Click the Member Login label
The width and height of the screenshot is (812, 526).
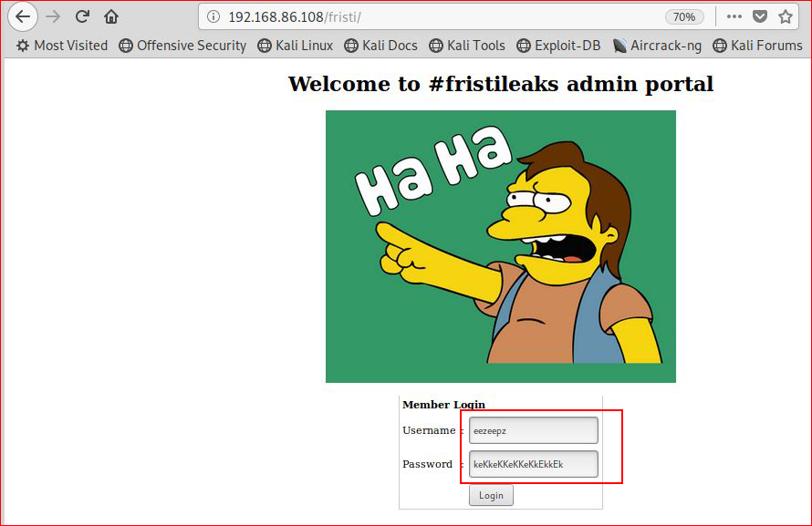[443, 405]
